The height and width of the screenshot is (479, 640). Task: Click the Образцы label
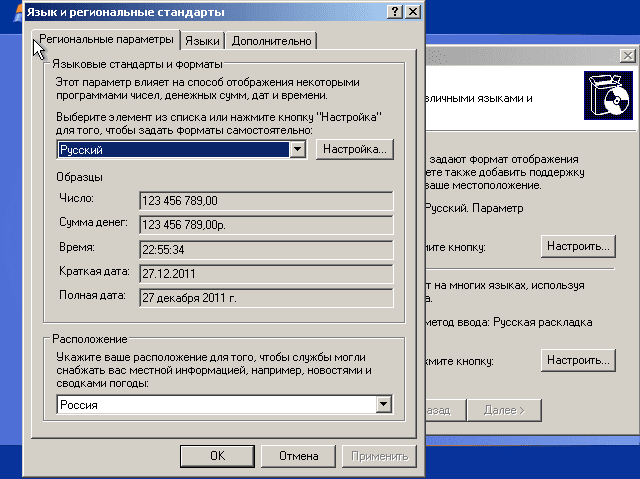tap(80, 177)
